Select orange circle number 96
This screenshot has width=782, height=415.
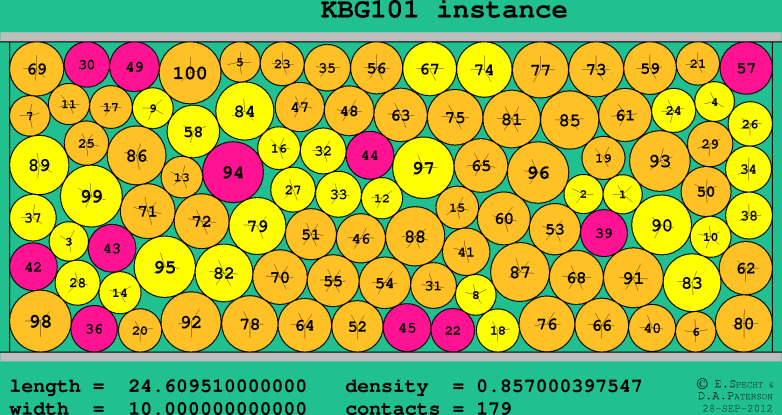(x=538, y=173)
